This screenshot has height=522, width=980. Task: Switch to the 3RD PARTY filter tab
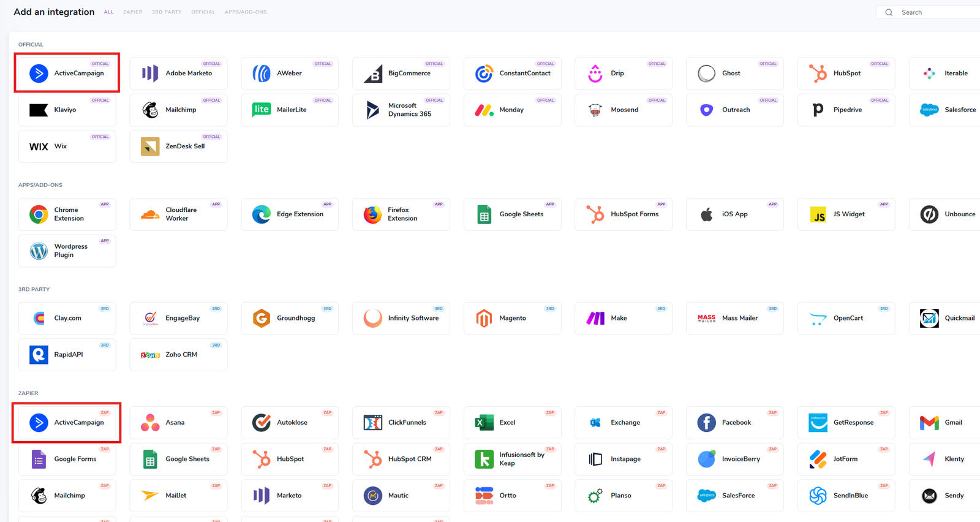pos(167,12)
